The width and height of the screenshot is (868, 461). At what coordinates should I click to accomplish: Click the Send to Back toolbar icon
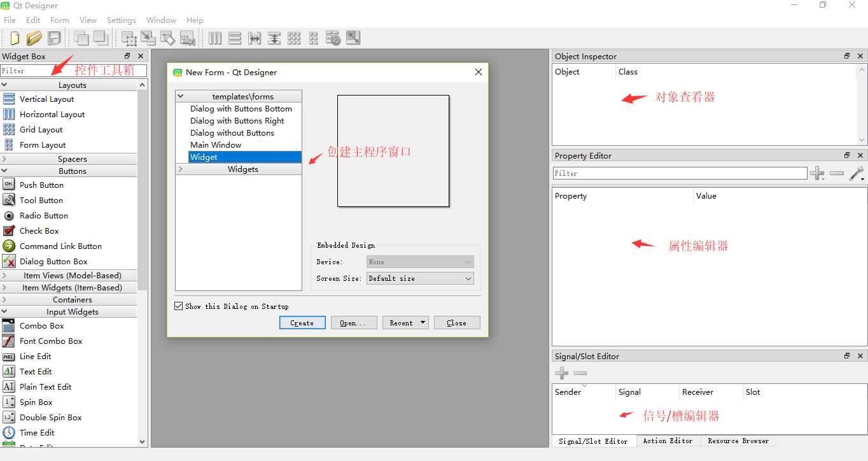(x=81, y=38)
